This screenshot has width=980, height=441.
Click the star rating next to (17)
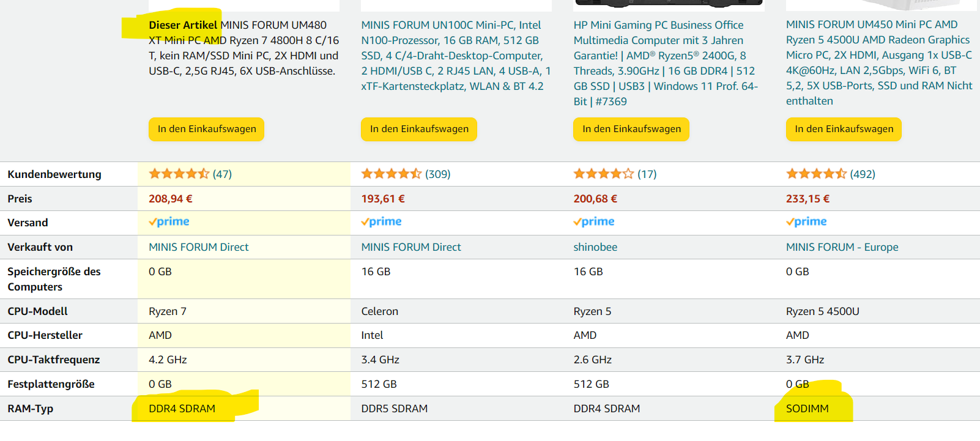[x=604, y=174]
